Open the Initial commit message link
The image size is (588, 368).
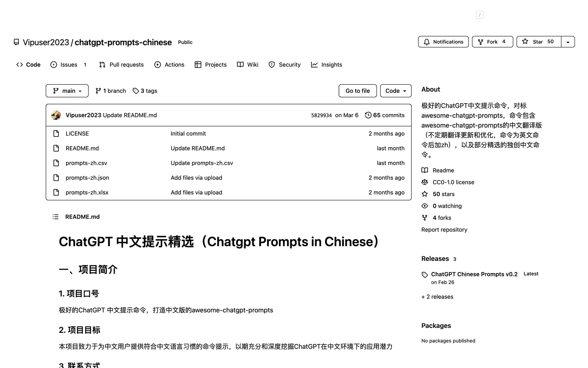[188, 134]
